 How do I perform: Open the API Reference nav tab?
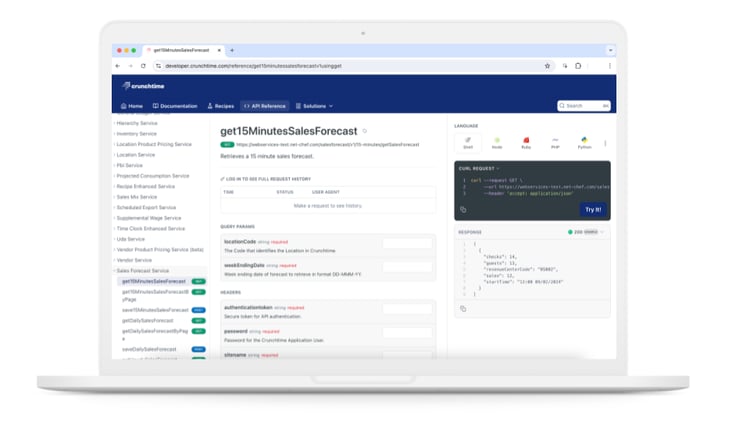tap(265, 106)
